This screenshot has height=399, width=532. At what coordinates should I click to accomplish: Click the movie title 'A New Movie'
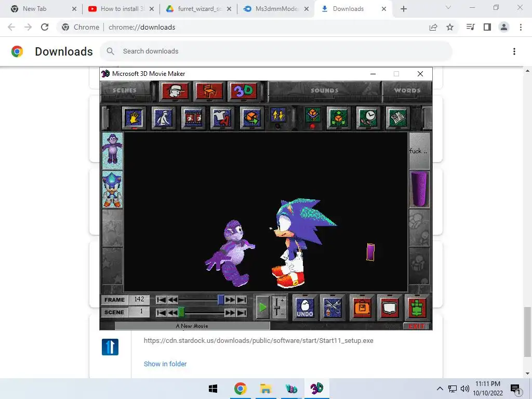[x=192, y=326]
